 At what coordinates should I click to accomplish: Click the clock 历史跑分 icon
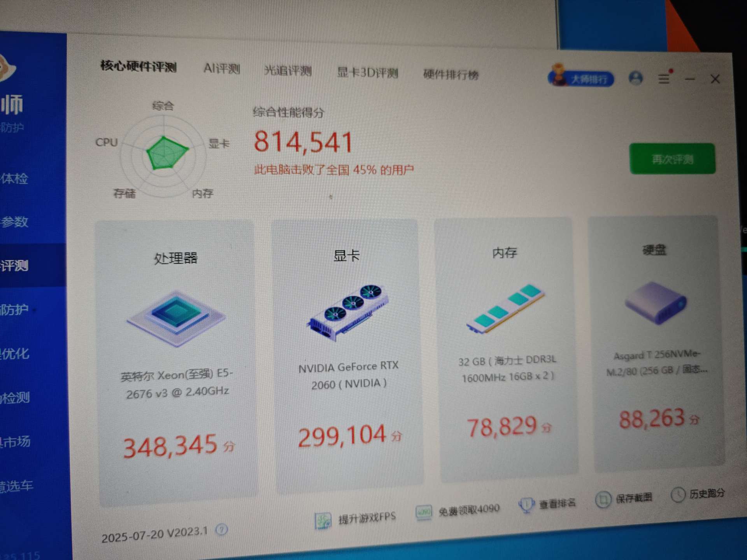[678, 495]
